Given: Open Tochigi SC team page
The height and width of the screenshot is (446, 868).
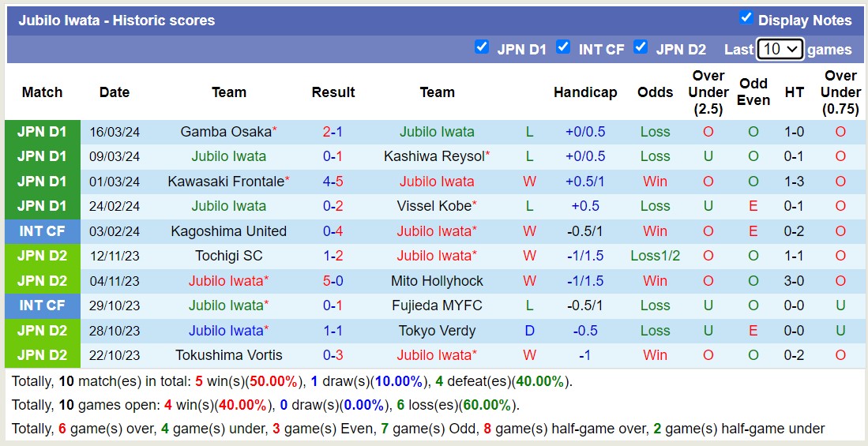Looking at the screenshot, I should 228,256.
